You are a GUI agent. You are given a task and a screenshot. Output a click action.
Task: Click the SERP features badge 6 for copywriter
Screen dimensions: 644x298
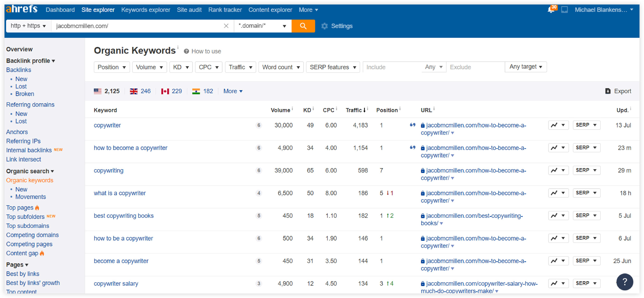coord(259,125)
